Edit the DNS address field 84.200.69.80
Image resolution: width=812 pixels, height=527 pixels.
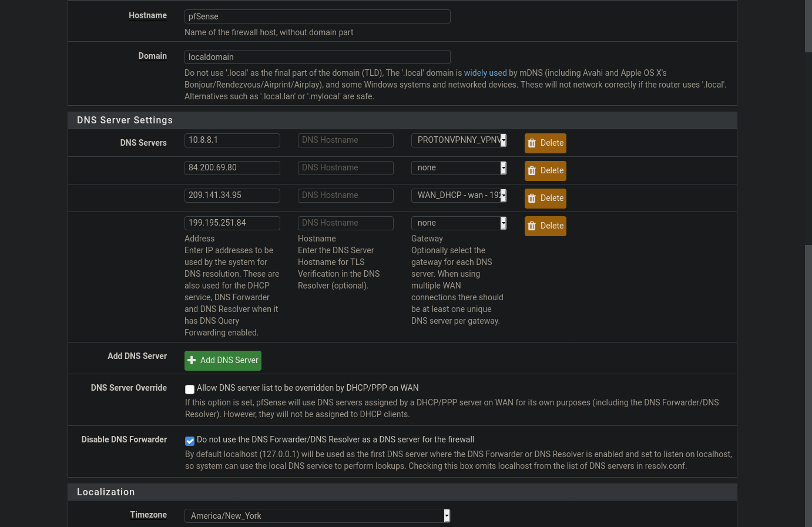tap(232, 167)
